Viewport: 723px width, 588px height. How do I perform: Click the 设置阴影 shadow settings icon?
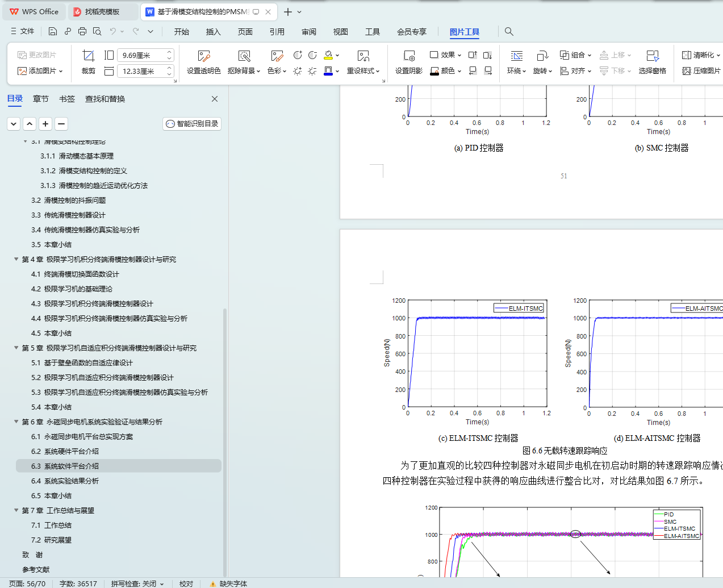tap(409, 56)
